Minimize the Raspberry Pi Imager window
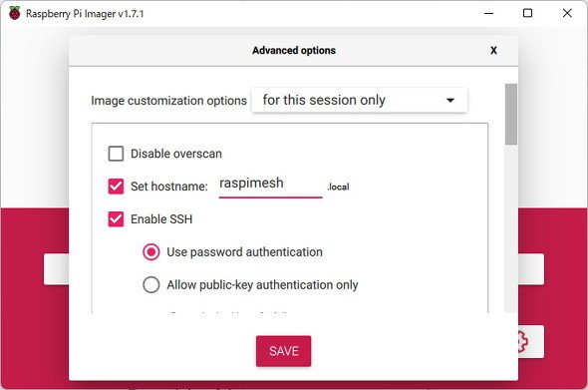Viewport: 588px width, 390px height. coord(488,13)
